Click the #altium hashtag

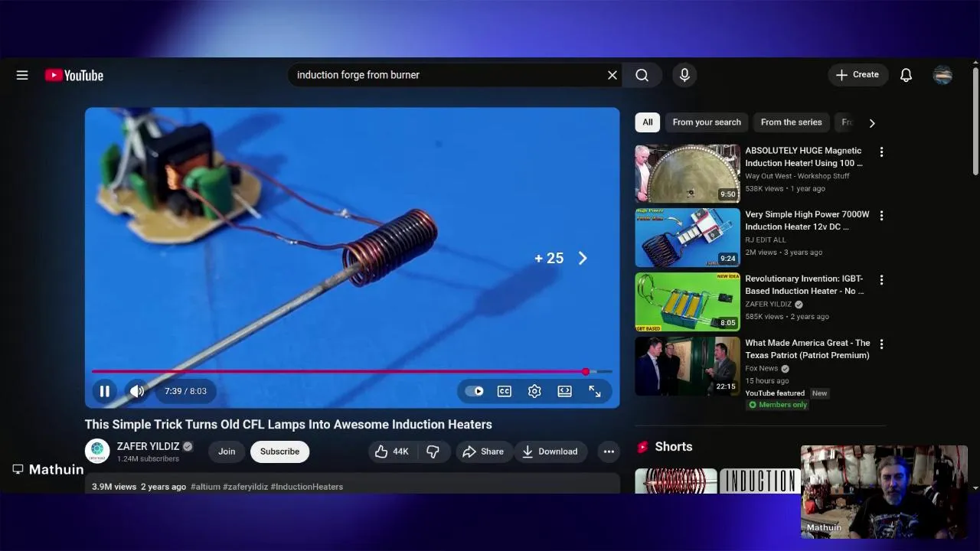pos(205,487)
